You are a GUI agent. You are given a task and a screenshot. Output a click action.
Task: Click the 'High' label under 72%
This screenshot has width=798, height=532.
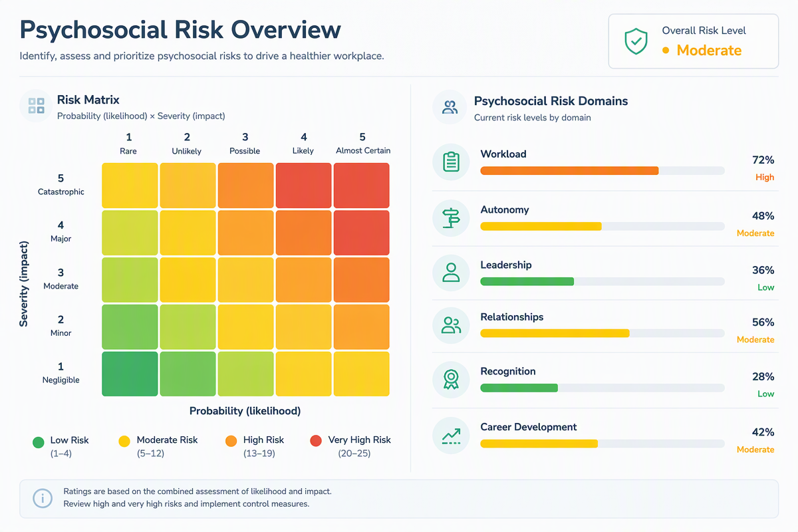tap(765, 178)
